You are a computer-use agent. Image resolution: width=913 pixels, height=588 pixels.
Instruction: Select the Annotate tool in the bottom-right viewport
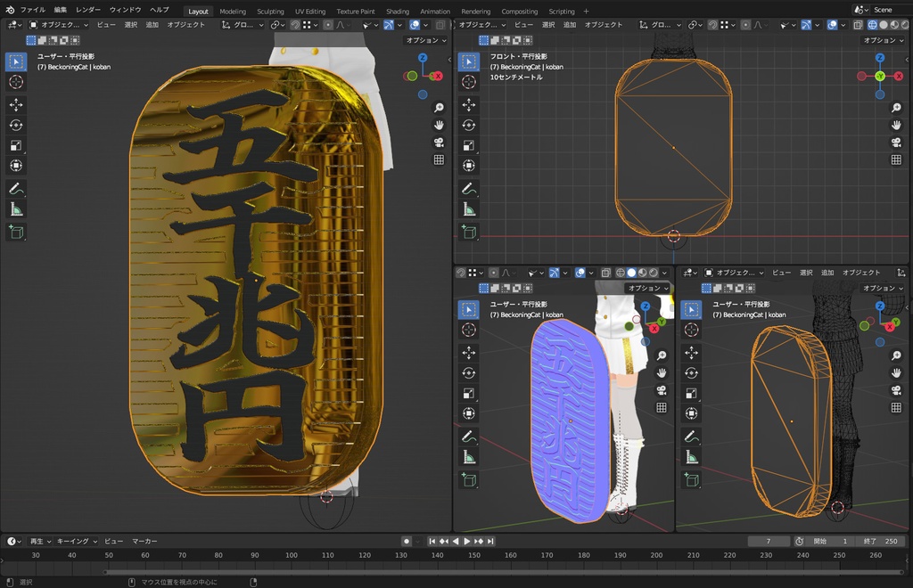point(691,437)
